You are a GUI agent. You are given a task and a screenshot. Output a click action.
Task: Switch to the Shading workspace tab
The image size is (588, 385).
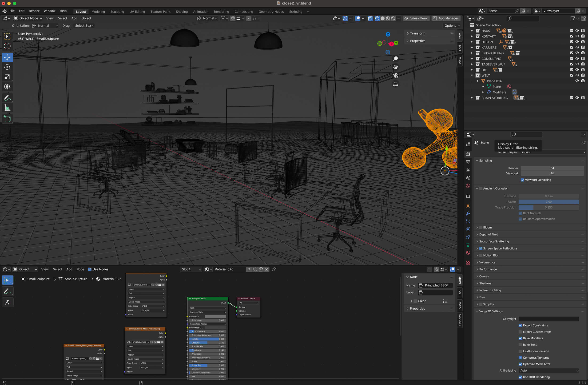[x=182, y=12]
